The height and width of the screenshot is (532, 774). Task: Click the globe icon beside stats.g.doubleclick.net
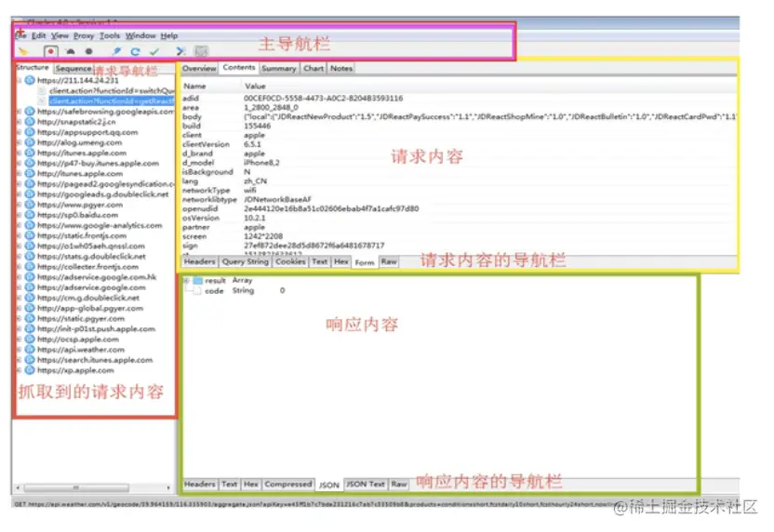point(30,256)
